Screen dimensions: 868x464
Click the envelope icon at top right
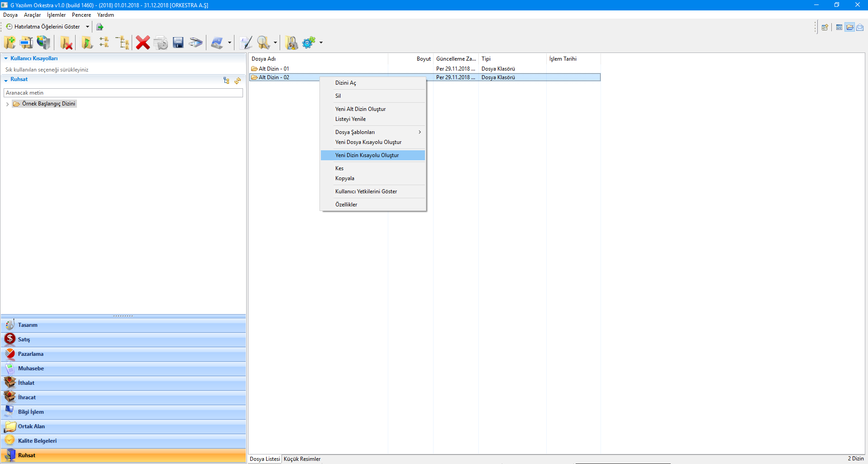pyautogui.click(x=860, y=27)
